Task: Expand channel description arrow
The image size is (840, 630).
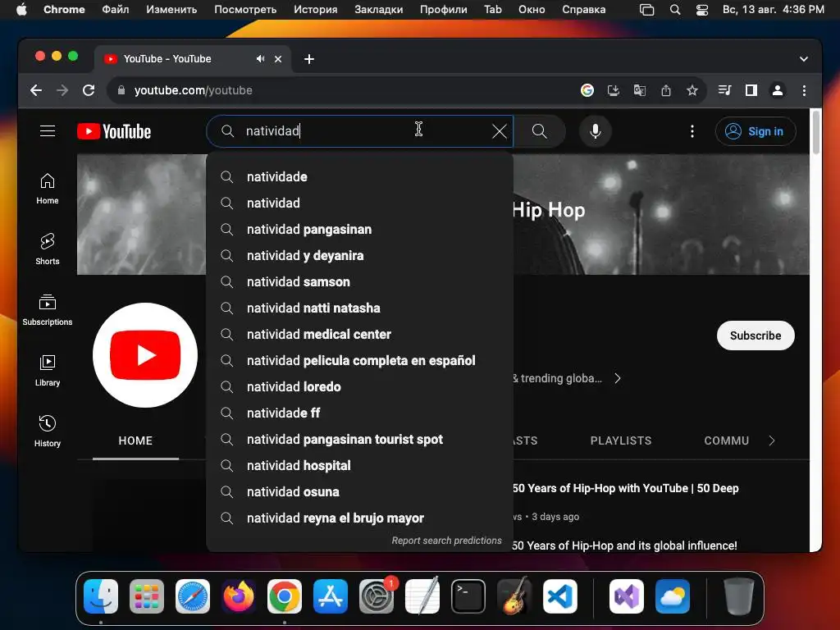Action: coord(618,378)
